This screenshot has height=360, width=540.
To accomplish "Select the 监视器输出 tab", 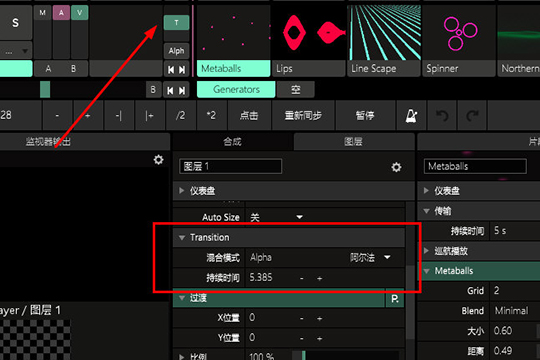I will coord(48,142).
